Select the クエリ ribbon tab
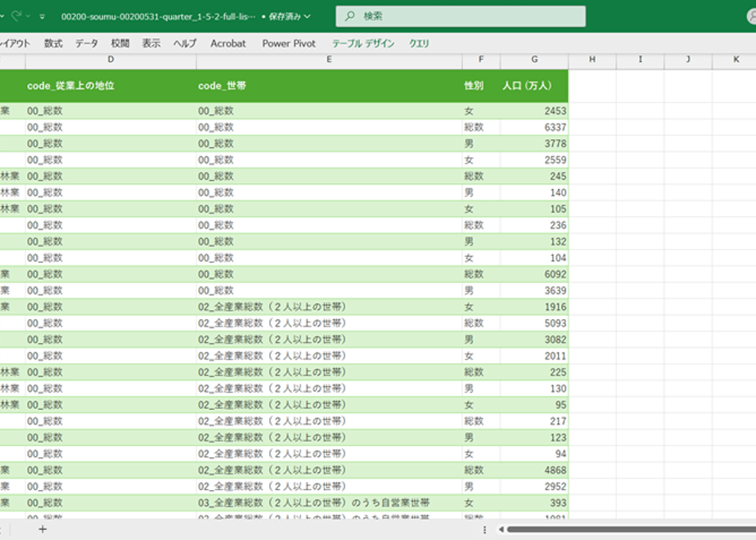Image resolution: width=756 pixels, height=540 pixels. coord(420,43)
